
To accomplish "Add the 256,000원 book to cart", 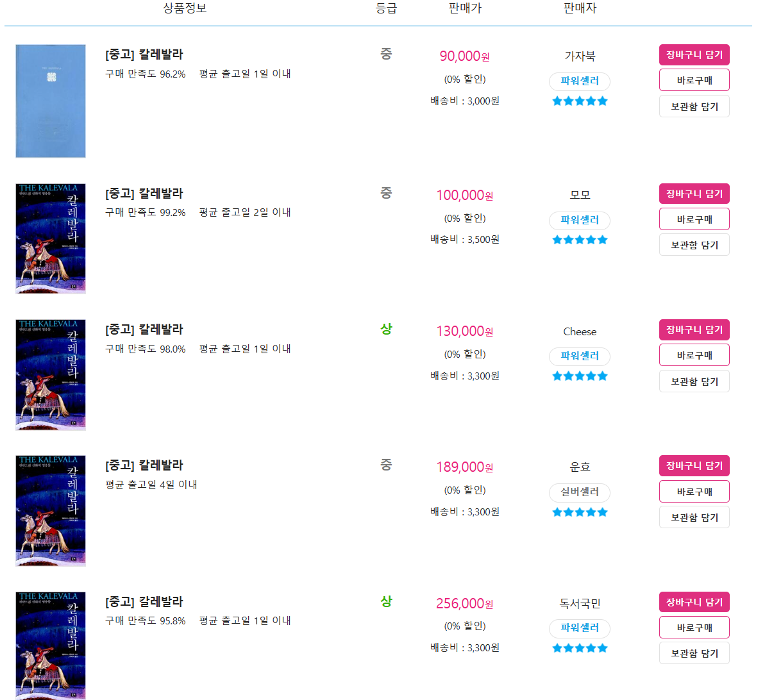I will [x=694, y=602].
